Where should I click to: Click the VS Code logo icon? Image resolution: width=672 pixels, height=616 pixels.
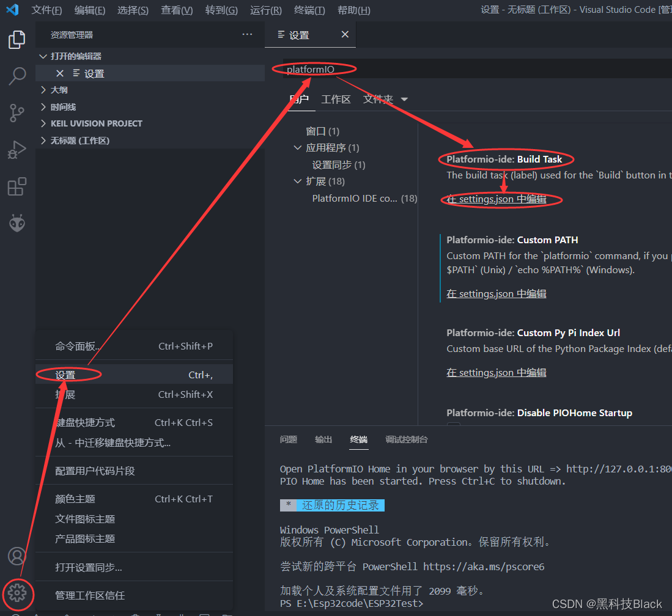(x=12, y=9)
